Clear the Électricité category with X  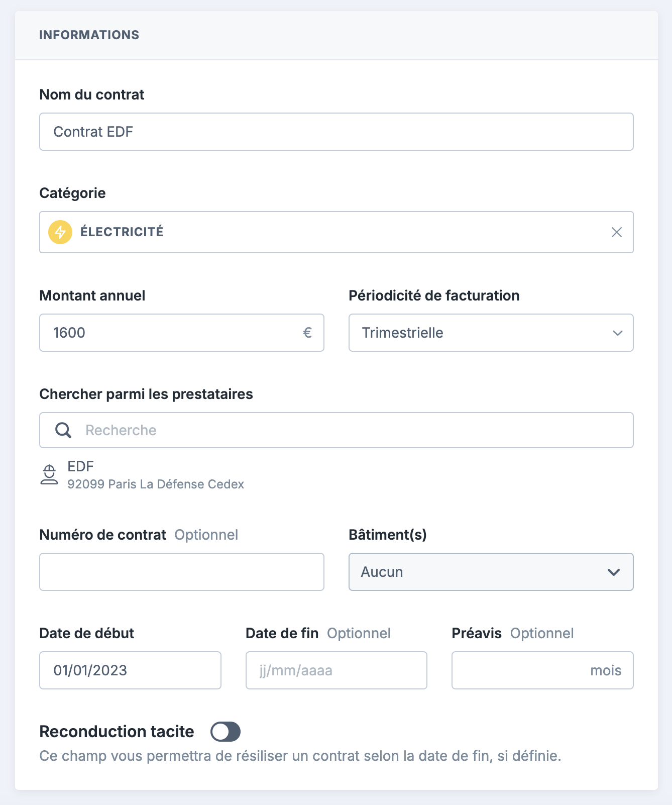pos(617,232)
